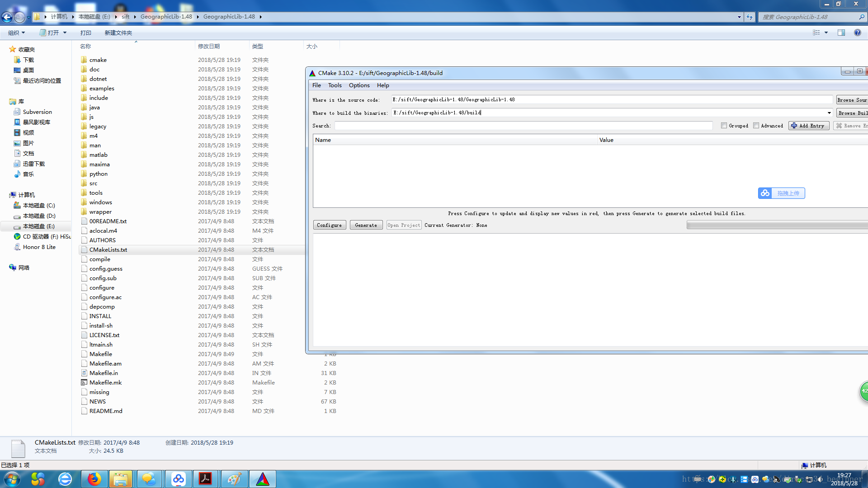Focus the CMake Search input field
The width and height of the screenshot is (868, 488).
524,126
